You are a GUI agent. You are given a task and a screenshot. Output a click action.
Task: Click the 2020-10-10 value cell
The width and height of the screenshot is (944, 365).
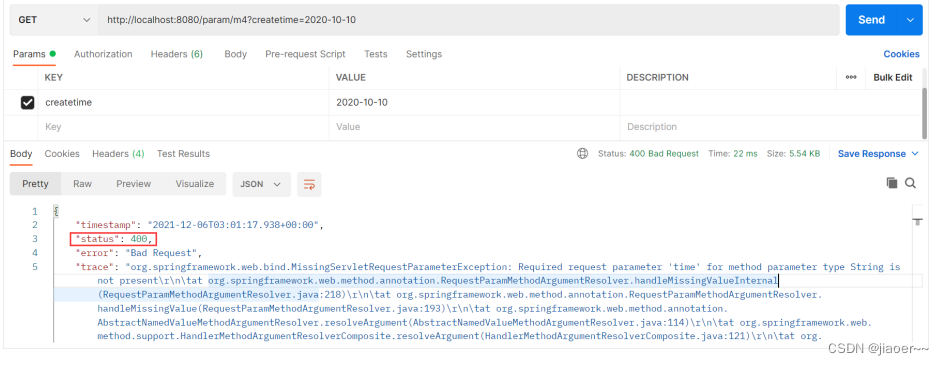coord(474,102)
